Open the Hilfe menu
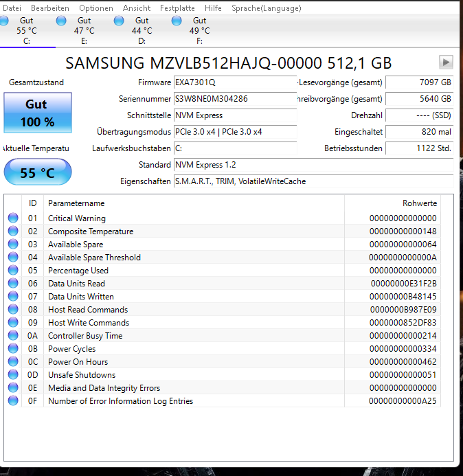Image resolution: width=463 pixels, height=476 pixels. pyautogui.click(x=213, y=8)
